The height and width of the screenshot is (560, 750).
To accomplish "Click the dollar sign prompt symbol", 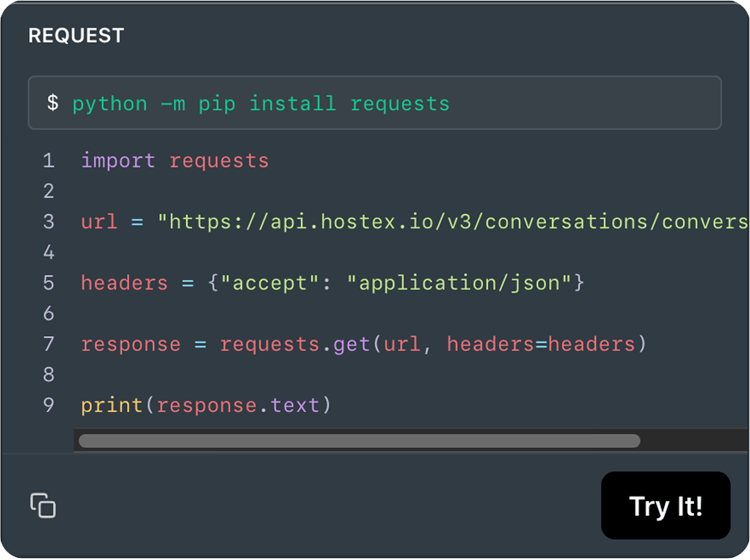I will pos(52,103).
